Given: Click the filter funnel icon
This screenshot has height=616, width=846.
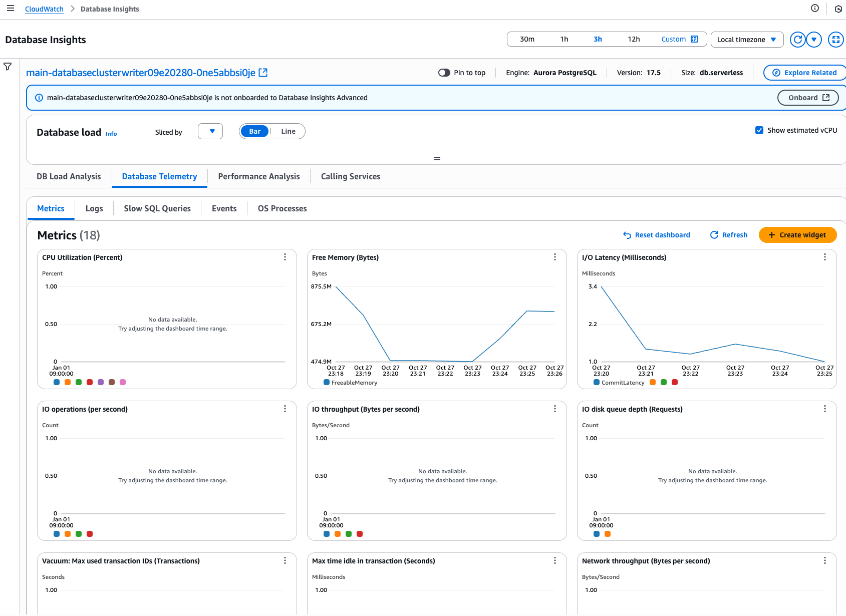Looking at the screenshot, I should 8,67.
